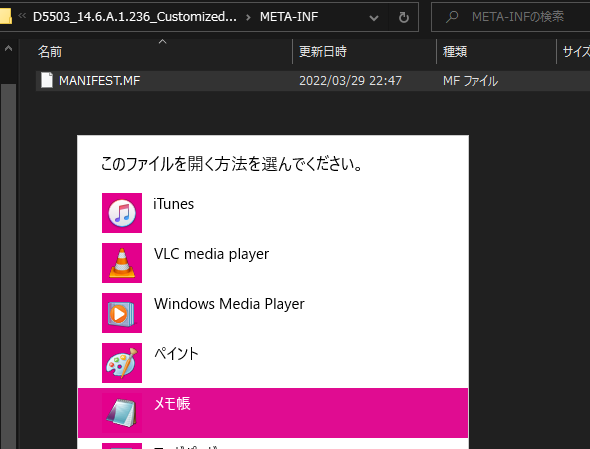Click the sort arrow above 名前 column
This screenshot has height=449, width=590.
(x=163, y=41)
